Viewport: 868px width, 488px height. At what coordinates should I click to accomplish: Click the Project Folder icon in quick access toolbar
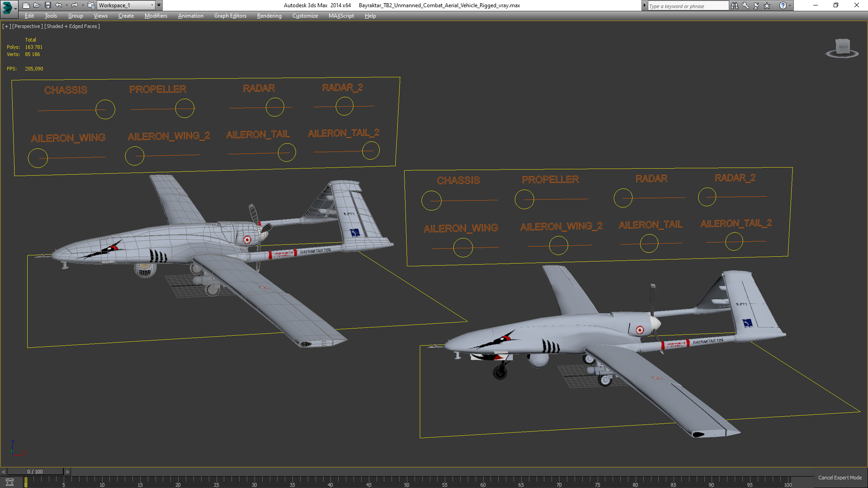click(91, 5)
